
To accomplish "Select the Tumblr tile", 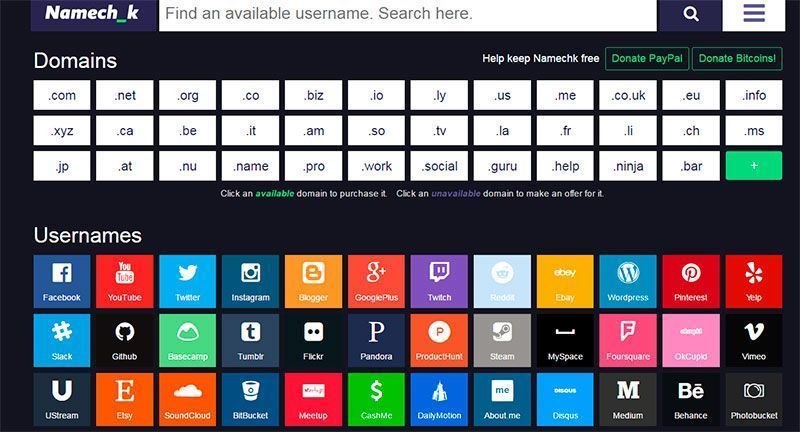I will pyautogui.click(x=251, y=341).
